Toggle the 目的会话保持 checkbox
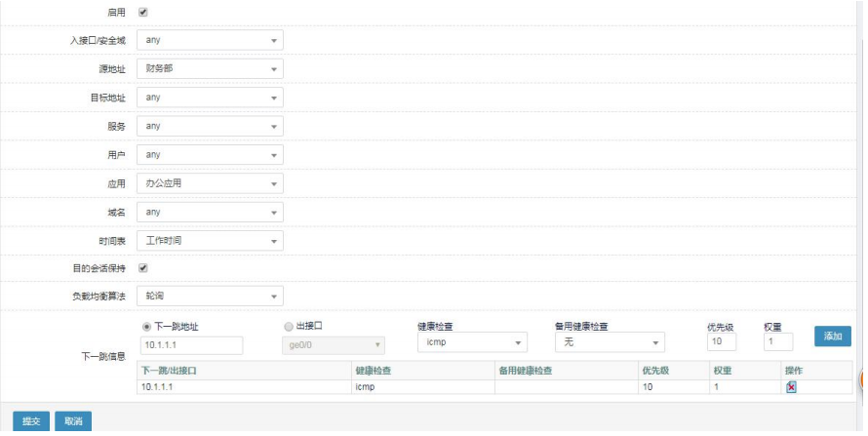Screen dimensions: 868x436 (x=142, y=268)
